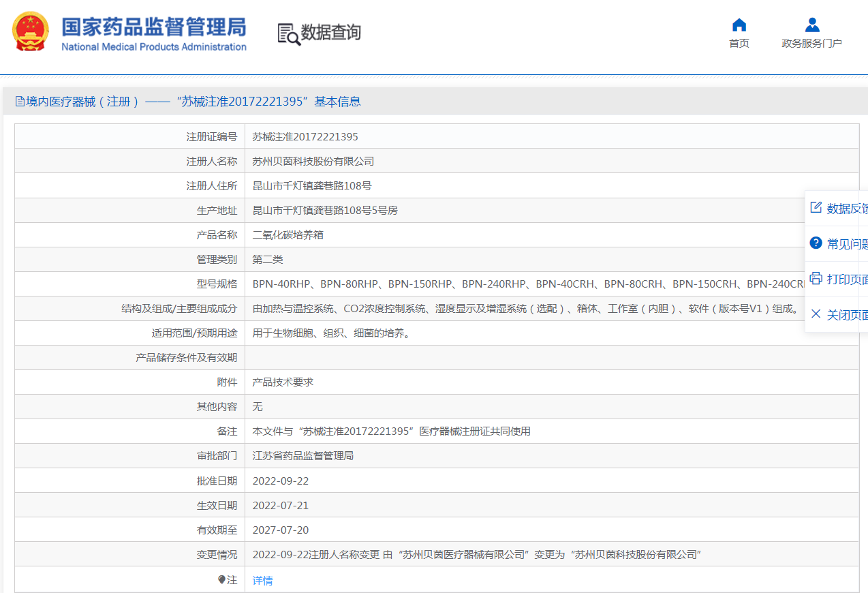Click the 数据查询 heading text
Image resolution: width=868 pixels, height=593 pixels.
pyautogui.click(x=331, y=32)
